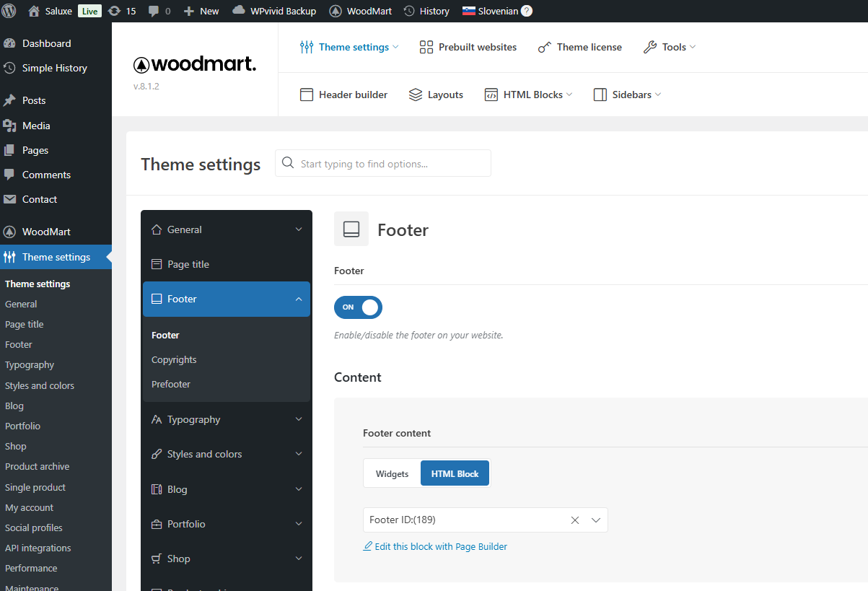The width and height of the screenshot is (868, 591).
Task: Click the WoodMart sidebar menu icon
Action: [9, 232]
